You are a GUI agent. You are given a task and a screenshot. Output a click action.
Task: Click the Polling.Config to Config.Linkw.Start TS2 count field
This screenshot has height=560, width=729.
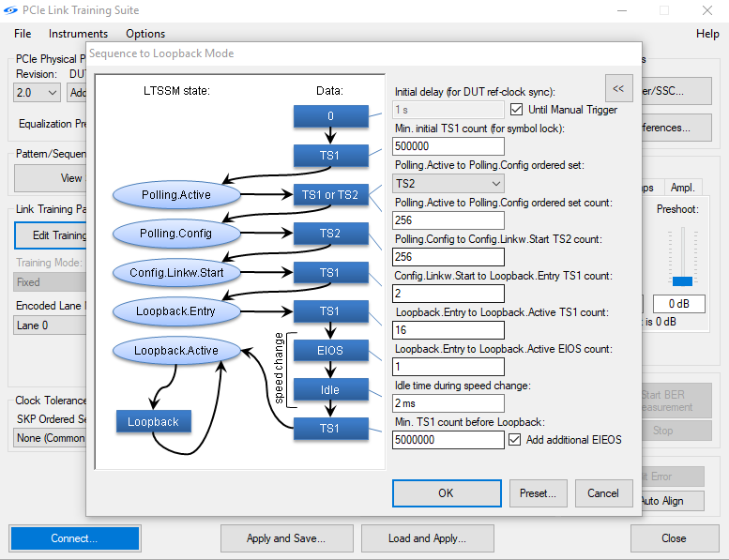tap(448, 257)
